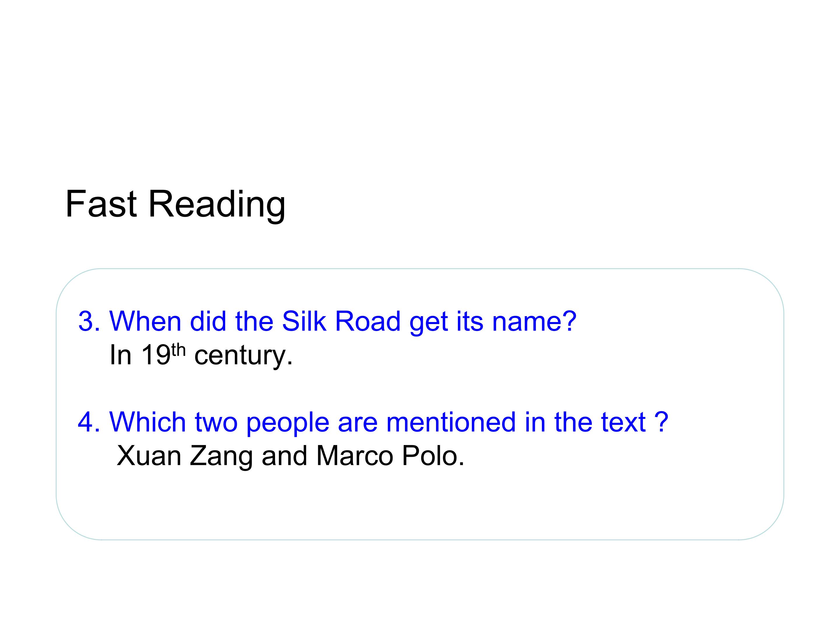Click the word 'Reading' in the title

tap(216, 205)
